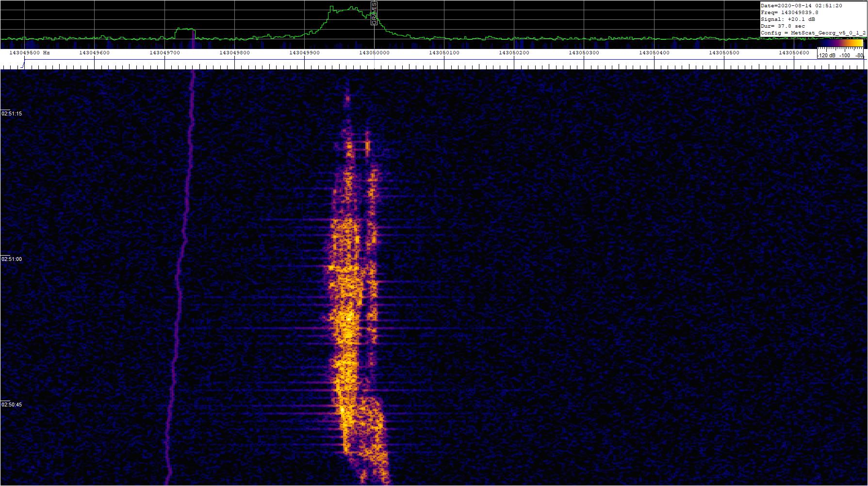Click the 143049800 frequency label
This screenshot has width=868, height=486.
(x=235, y=52)
